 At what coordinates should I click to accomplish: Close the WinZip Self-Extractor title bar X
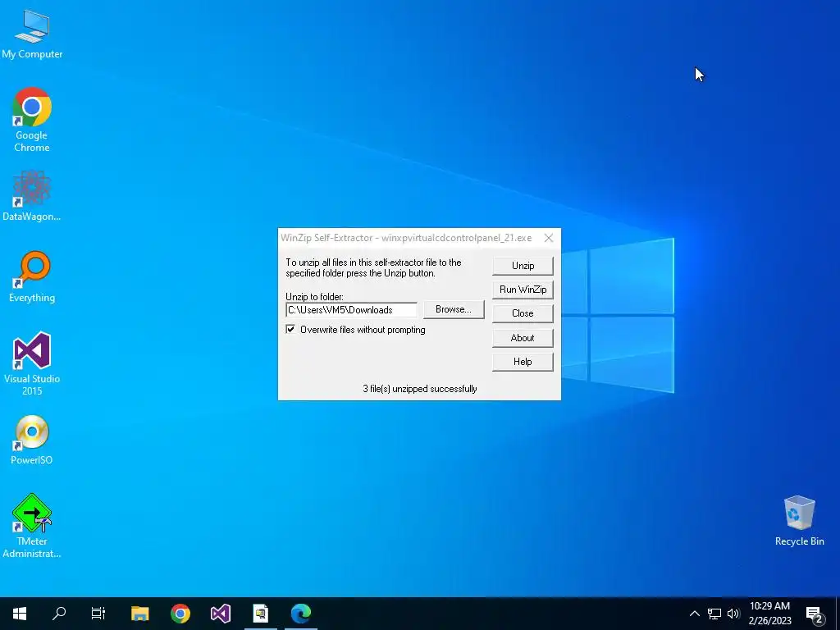click(x=549, y=238)
